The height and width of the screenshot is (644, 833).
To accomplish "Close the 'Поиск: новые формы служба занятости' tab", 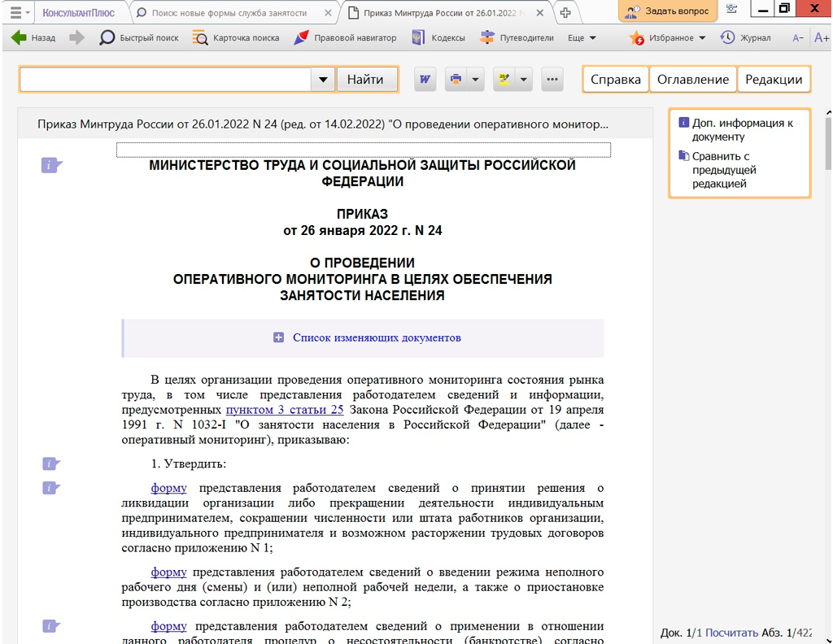I will [x=328, y=13].
